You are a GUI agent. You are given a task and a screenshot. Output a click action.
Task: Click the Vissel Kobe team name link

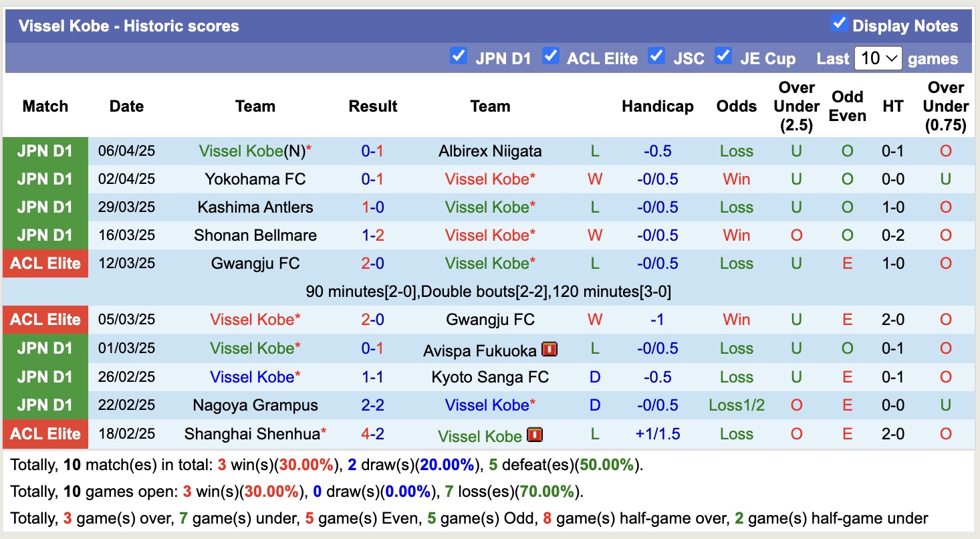pyautogui.click(x=241, y=151)
